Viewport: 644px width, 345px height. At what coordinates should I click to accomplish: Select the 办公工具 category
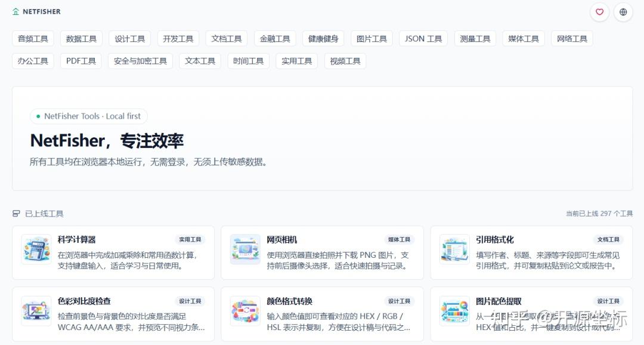(x=33, y=61)
